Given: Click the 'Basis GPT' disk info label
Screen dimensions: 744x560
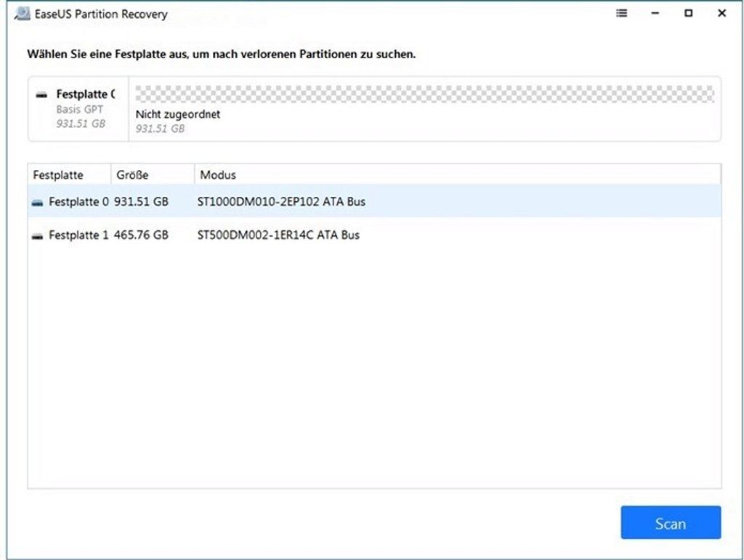Looking at the screenshot, I should [x=81, y=110].
